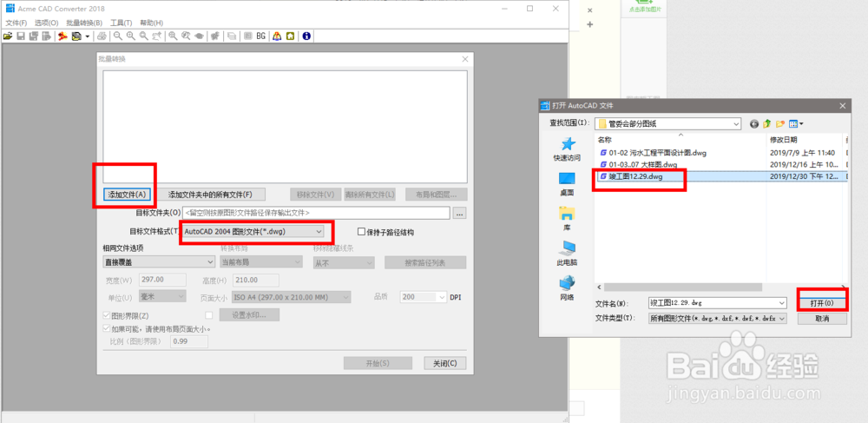Click the 关闭(C) button
The height and width of the screenshot is (423, 868).
pos(445,363)
